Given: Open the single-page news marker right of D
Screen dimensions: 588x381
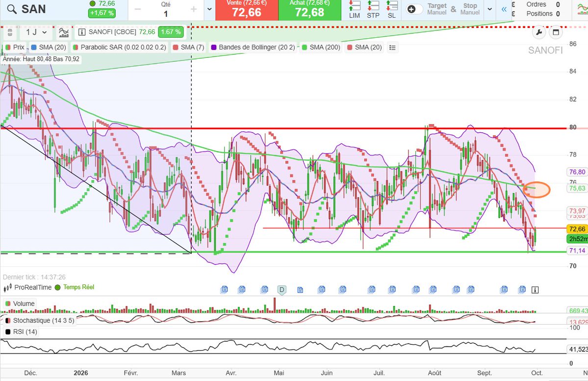Looking at the screenshot, I should pos(300,290).
